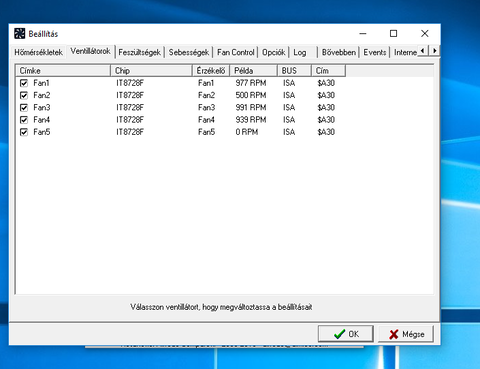Select the Events tab
480x369 pixels.
tap(375, 52)
